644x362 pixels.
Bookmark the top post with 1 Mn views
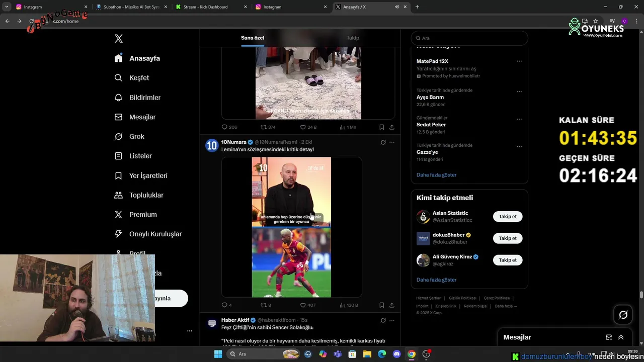pos(382,127)
